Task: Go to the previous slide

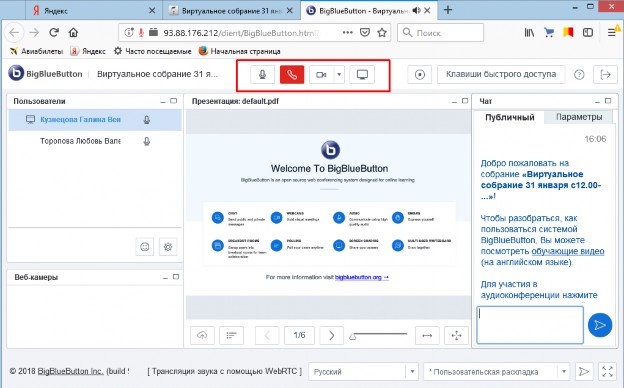Action: [x=267, y=335]
